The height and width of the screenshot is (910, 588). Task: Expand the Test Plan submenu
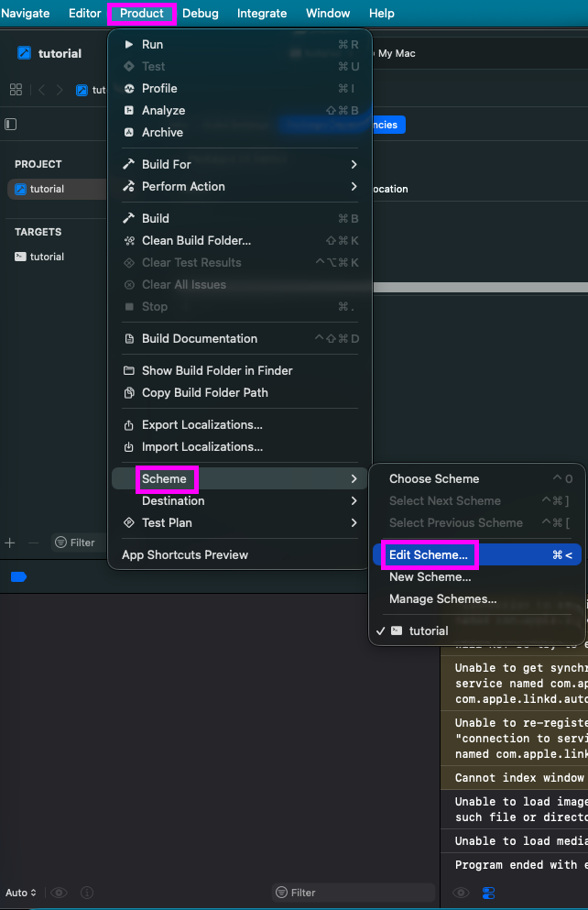[x=240, y=523]
